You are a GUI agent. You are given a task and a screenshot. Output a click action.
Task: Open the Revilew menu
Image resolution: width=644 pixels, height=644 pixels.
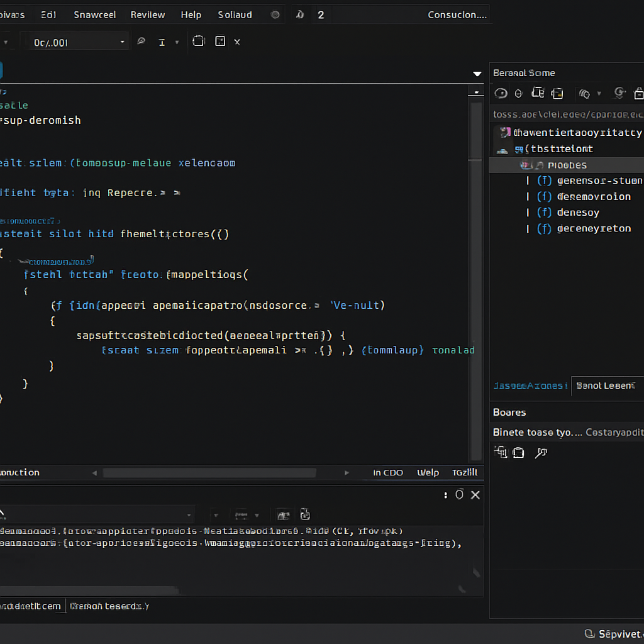point(147,15)
